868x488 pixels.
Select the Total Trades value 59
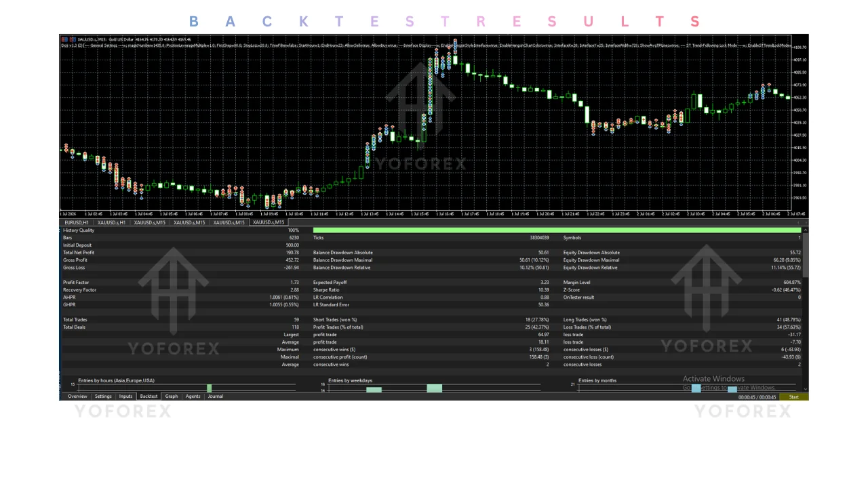(296, 320)
